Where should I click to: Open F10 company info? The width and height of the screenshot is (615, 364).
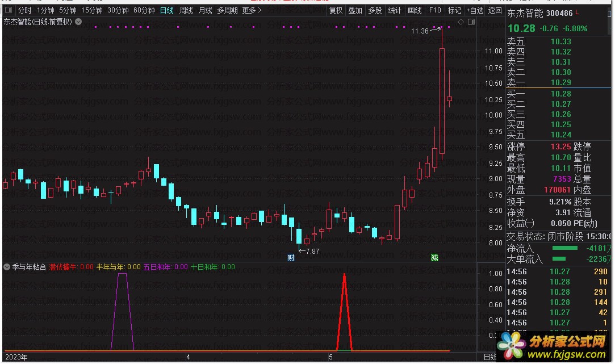pyautogui.click(x=435, y=11)
